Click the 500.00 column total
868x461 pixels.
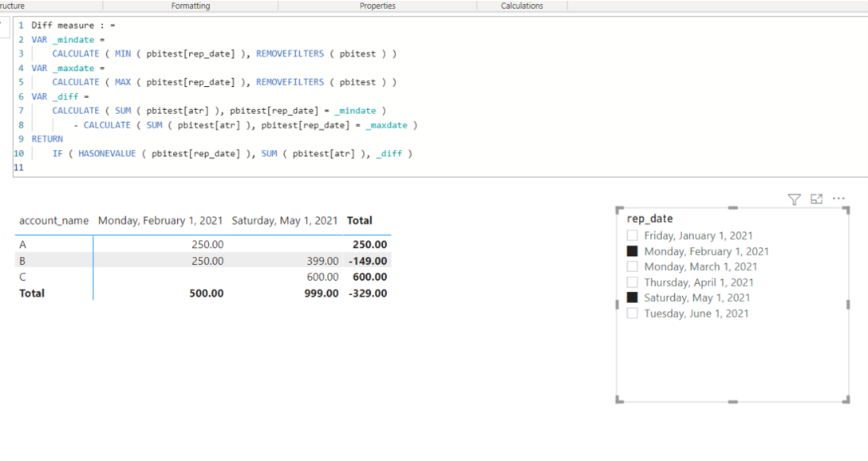click(207, 294)
